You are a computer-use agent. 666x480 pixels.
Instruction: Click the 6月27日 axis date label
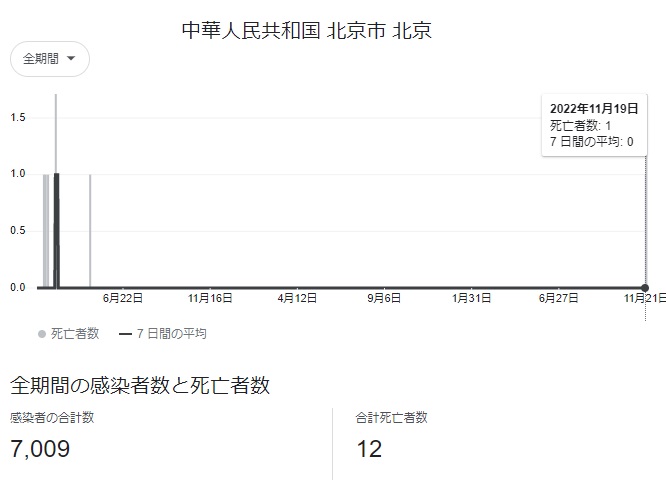(558, 298)
